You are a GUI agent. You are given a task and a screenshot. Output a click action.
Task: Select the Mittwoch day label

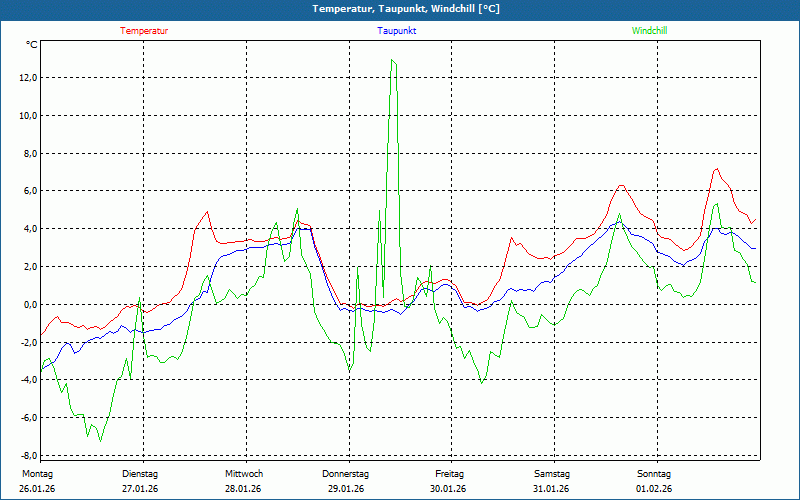click(244, 474)
